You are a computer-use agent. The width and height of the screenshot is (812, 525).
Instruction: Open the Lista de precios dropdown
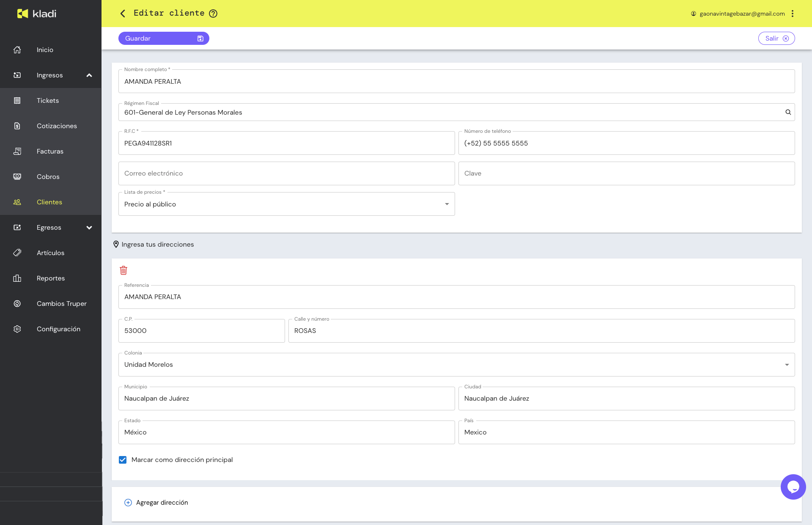click(447, 204)
